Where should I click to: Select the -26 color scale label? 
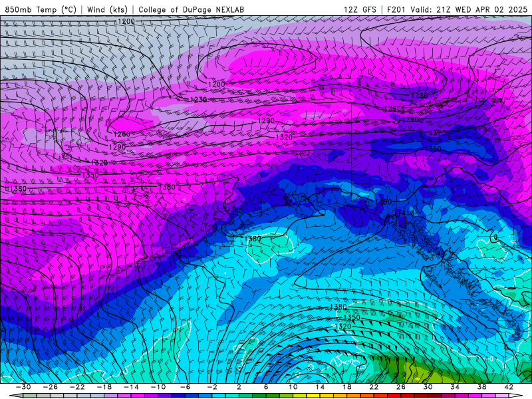click(x=51, y=387)
